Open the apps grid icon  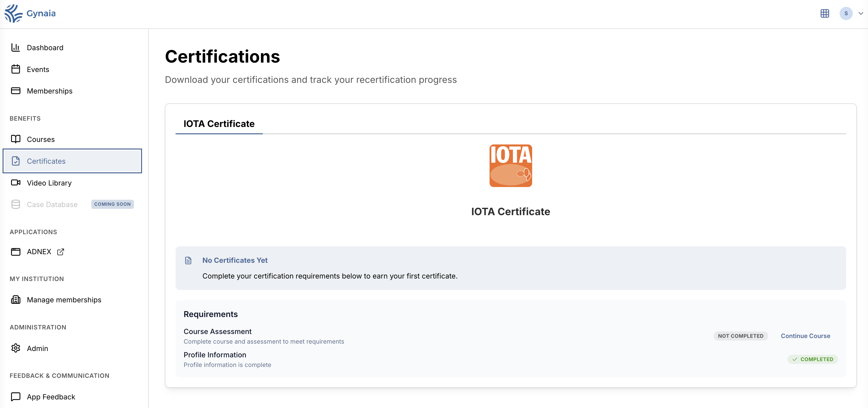tap(825, 13)
